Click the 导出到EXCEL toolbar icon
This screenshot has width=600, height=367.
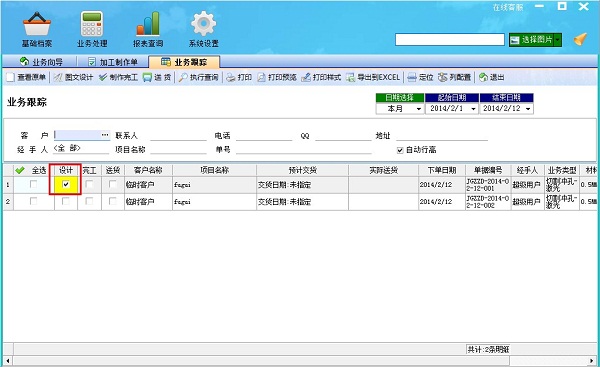pos(351,78)
